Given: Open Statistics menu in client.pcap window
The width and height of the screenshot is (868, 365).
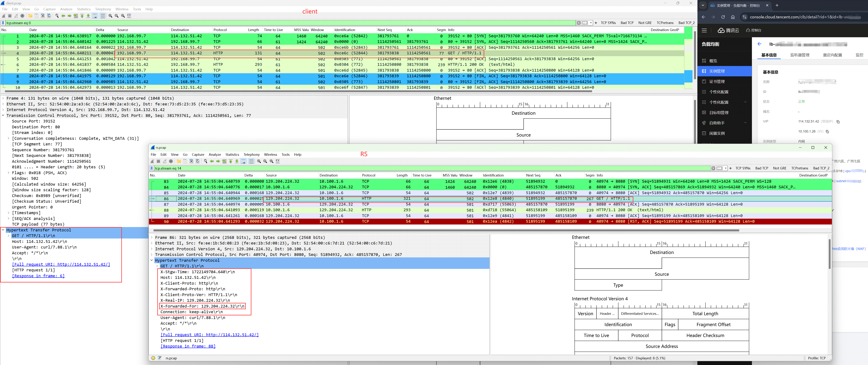Looking at the screenshot, I should coord(84,9).
